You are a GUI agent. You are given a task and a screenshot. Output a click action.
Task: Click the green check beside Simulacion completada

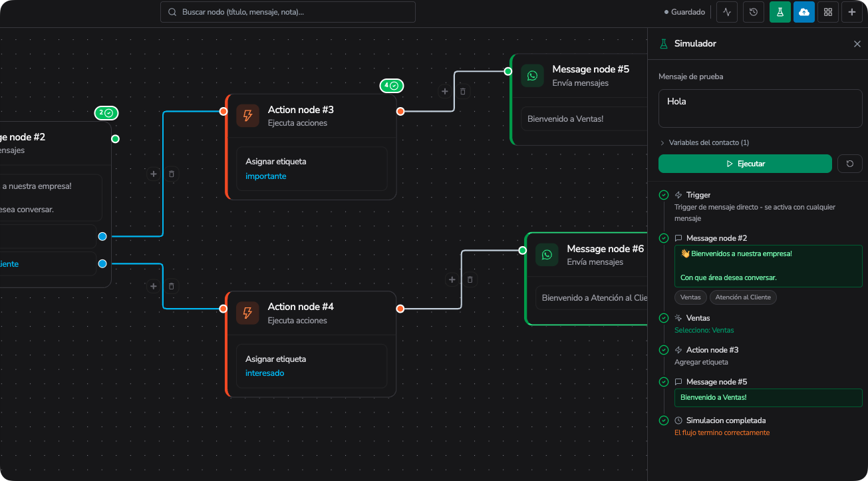point(663,420)
